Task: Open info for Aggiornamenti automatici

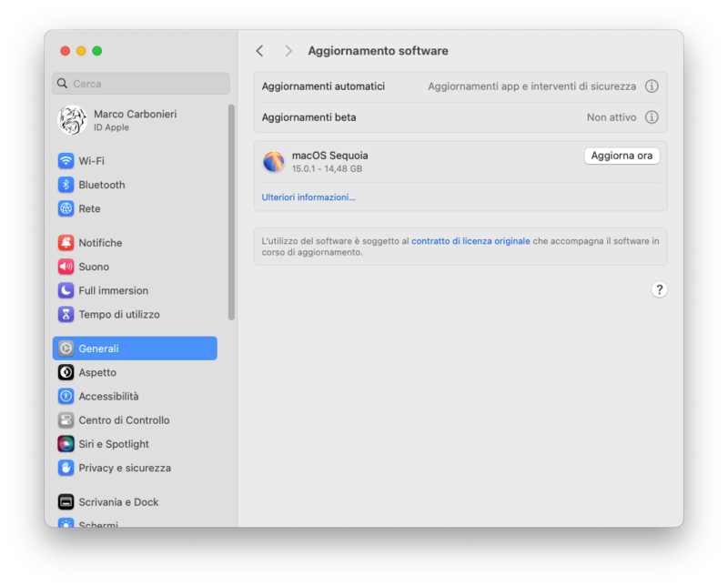Action: pyautogui.click(x=652, y=86)
